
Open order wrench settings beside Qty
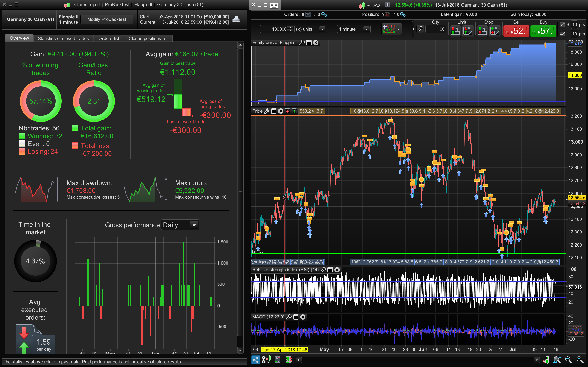point(420,29)
